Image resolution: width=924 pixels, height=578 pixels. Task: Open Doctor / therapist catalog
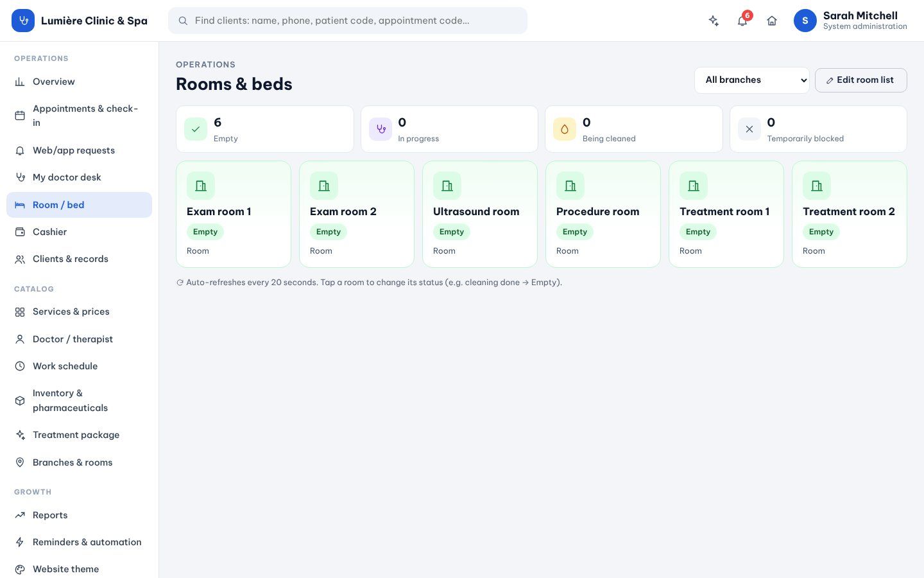click(79, 339)
